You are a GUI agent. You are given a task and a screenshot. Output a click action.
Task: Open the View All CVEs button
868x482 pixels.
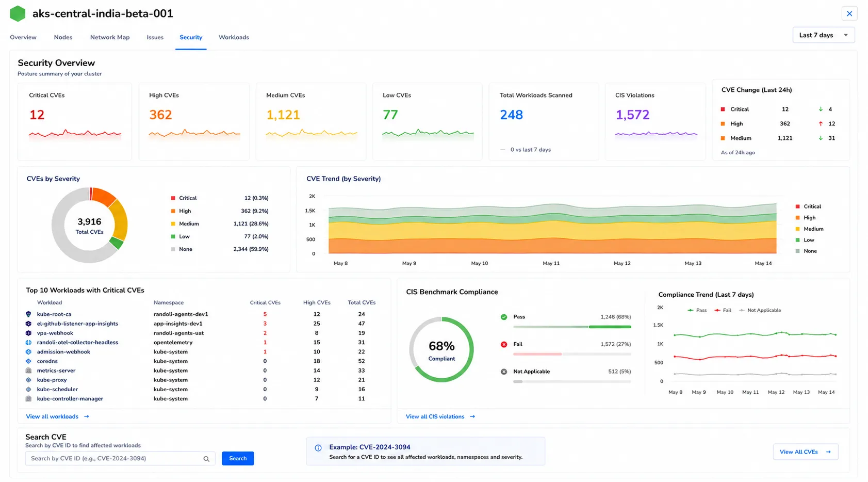tap(806, 452)
